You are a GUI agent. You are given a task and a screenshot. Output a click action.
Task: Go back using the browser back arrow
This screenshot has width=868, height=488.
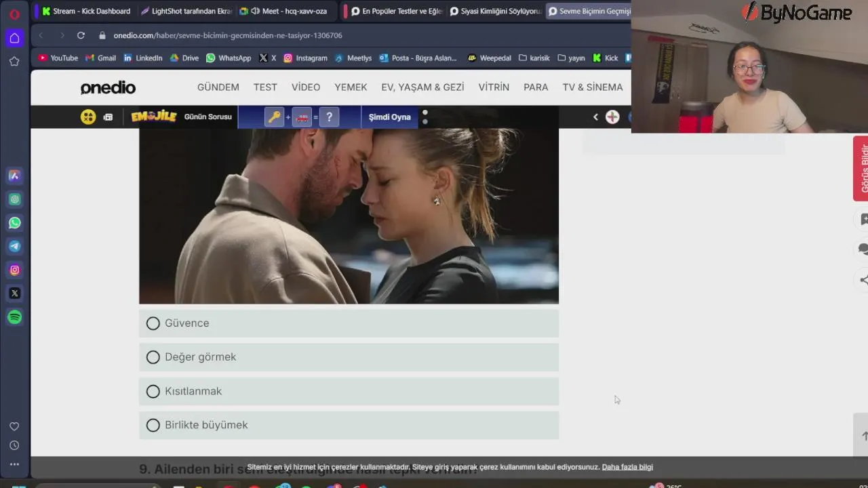(41, 35)
